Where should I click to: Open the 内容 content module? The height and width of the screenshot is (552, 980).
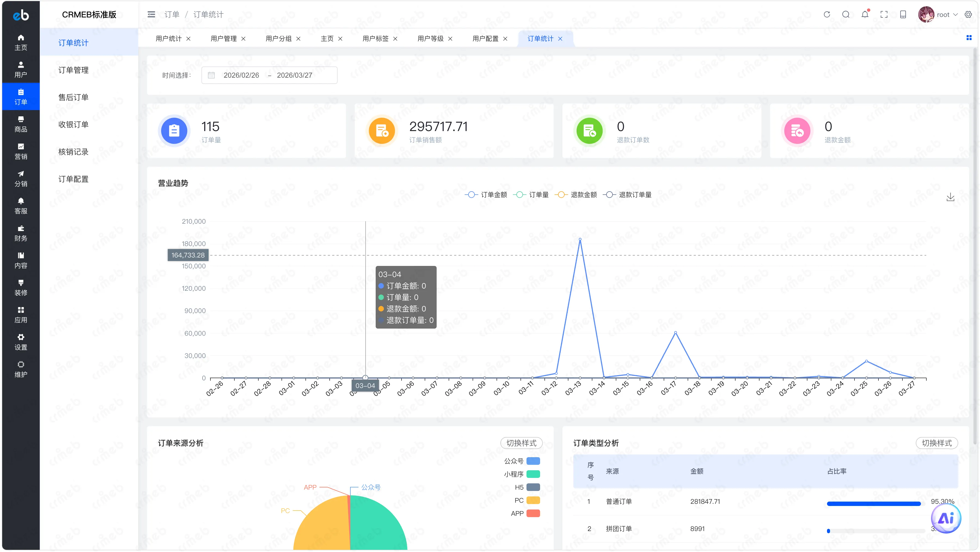pos(20,260)
